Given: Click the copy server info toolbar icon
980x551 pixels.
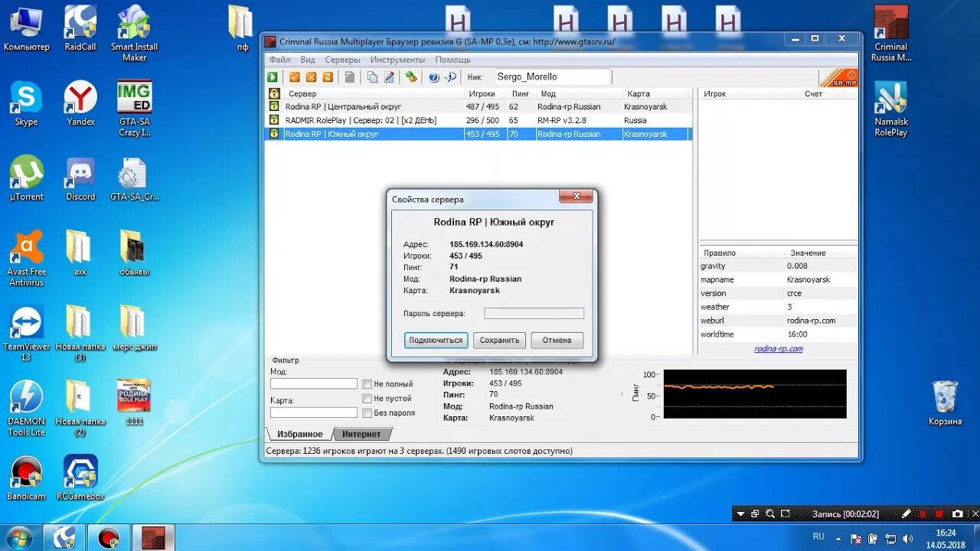Looking at the screenshot, I should tap(372, 77).
